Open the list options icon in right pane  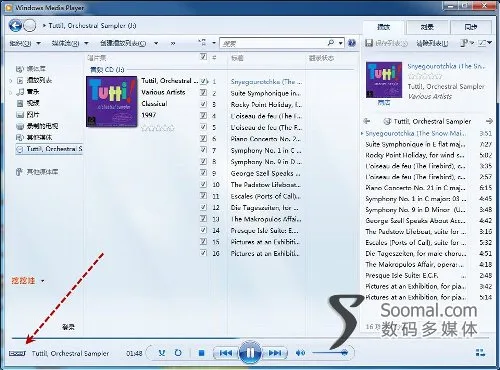pos(464,43)
